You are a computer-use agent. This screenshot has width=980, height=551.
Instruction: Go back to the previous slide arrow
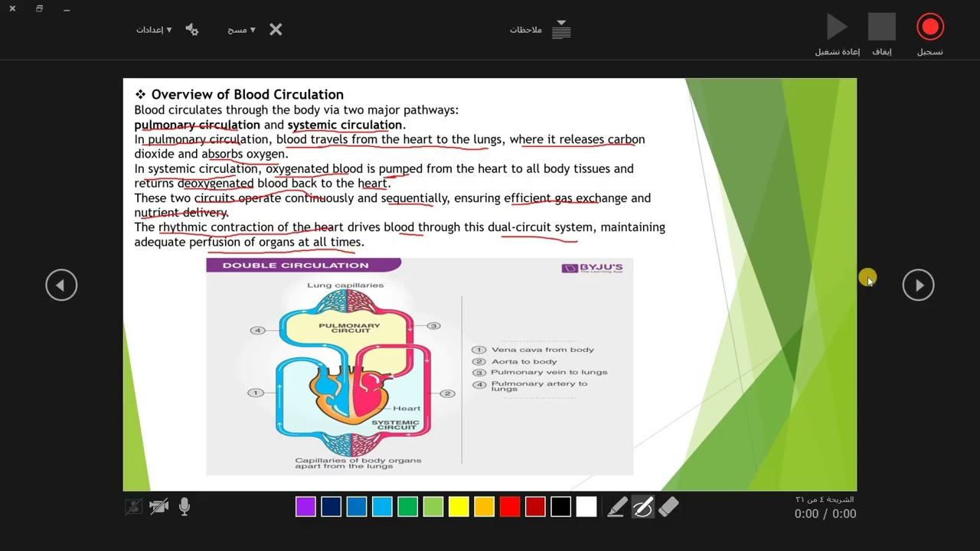(x=61, y=285)
